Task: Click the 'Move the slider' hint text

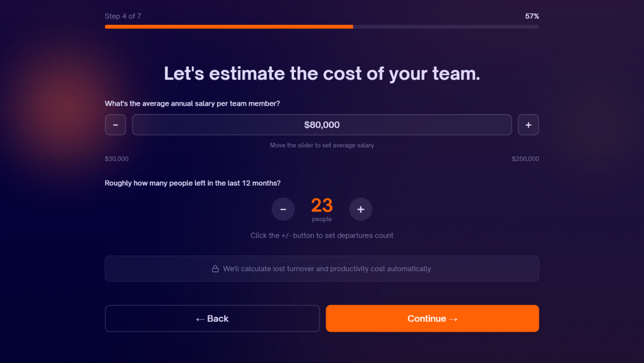Action: (322, 145)
